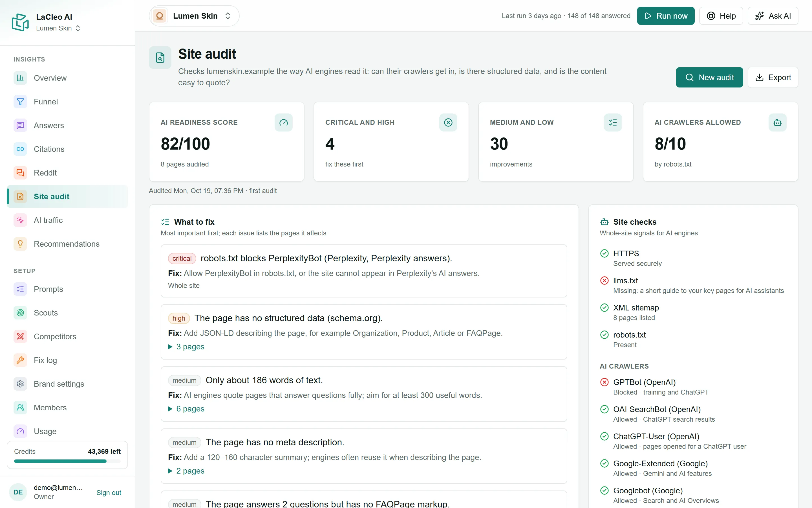
Task: Go to the Recommendations menu item
Action: pos(67,244)
